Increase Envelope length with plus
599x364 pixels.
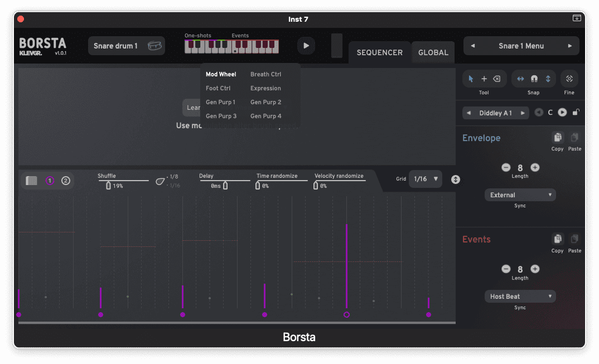coord(535,167)
